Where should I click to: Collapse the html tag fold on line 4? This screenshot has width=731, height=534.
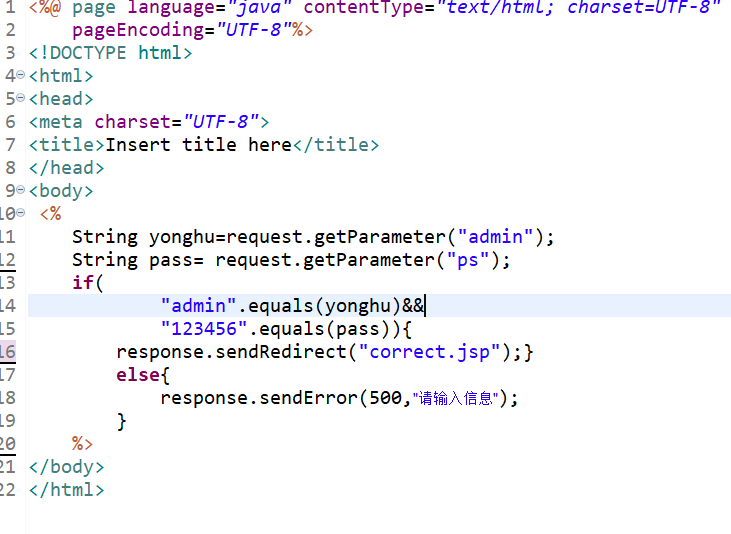click(21, 75)
